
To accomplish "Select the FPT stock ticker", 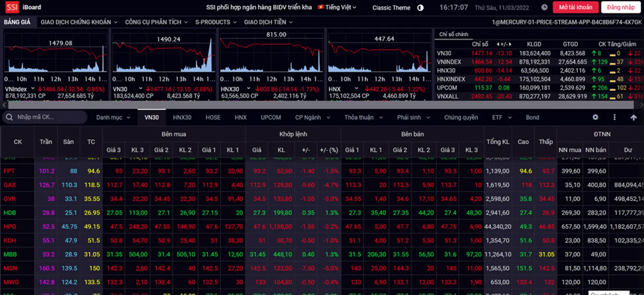I will (9, 171).
